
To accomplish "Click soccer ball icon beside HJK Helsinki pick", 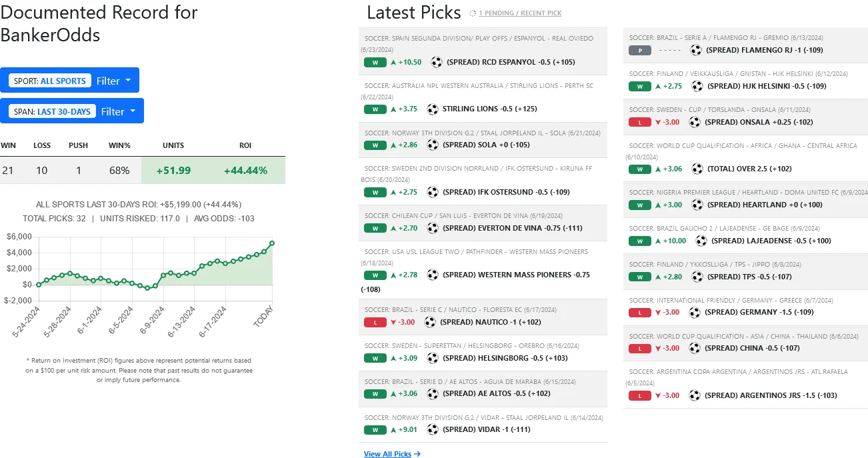I will (697, 86).
